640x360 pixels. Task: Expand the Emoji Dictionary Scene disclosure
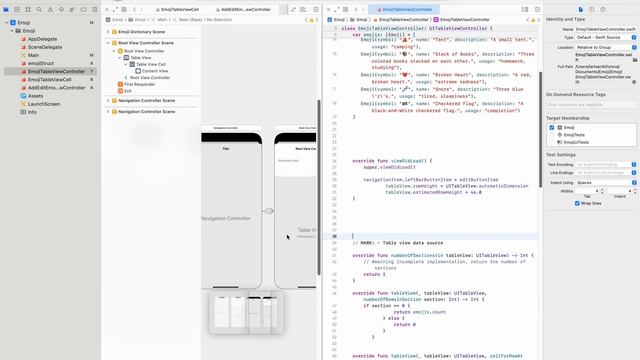pyautogui.click(x=108, y=31)
